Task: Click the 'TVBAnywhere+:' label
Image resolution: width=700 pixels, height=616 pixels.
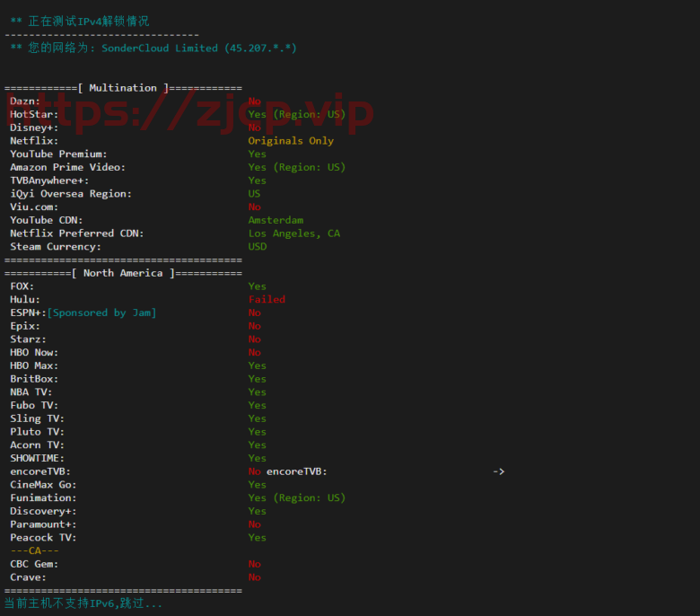Action: (49, 180)
